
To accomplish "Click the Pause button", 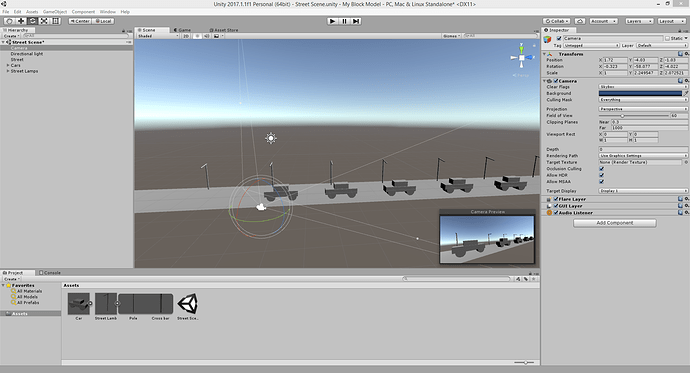I will (345, 21).
